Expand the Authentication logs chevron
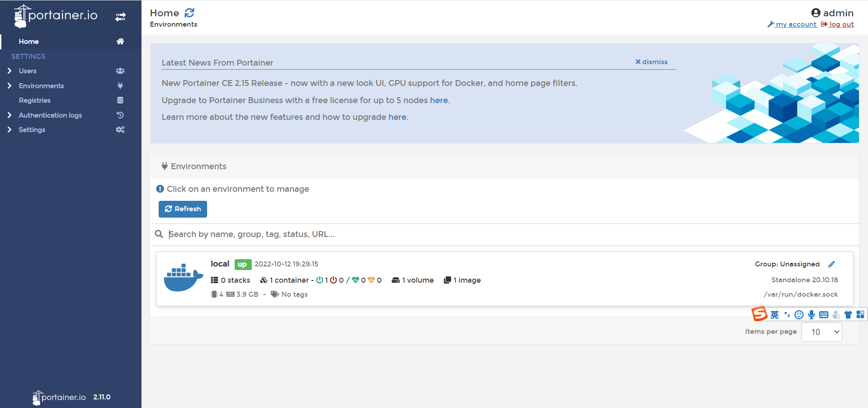Image resolution: width=868 pixels, height=408 pixels. pos(9,115)
